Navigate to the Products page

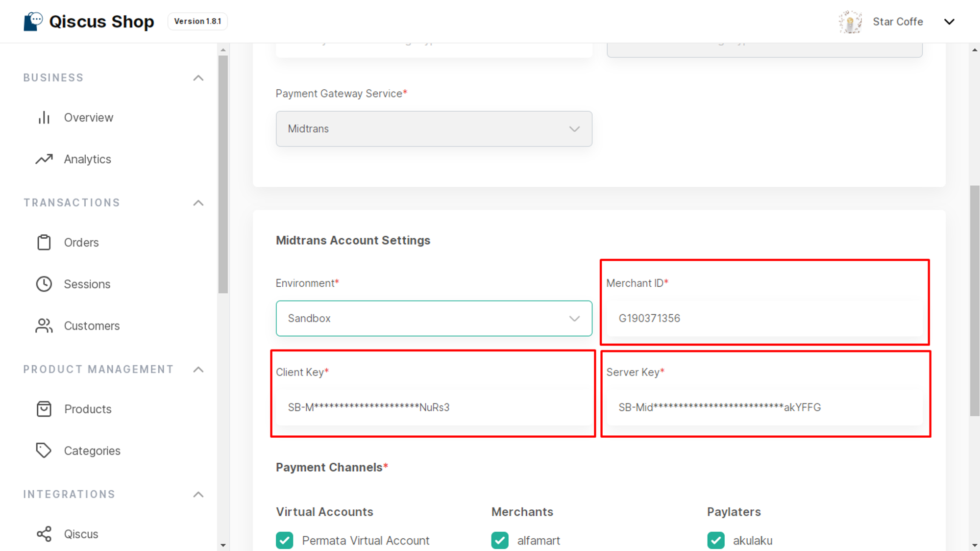tap(88, 409)
